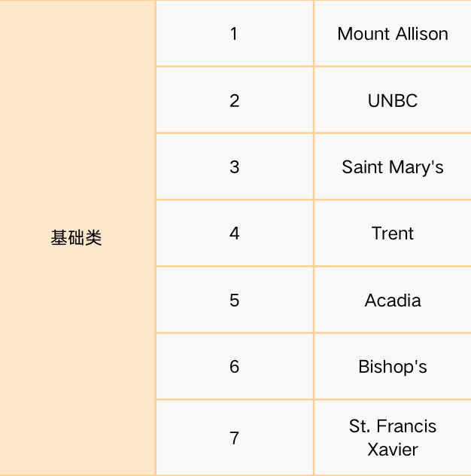Viewport: 471px width, 476px height.
Task: Click the St. Francis Xavier cell
Action: (393, 438)
